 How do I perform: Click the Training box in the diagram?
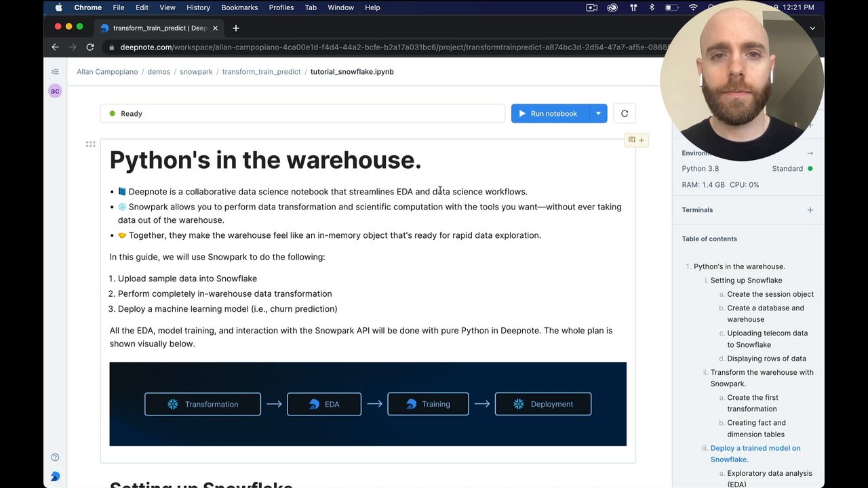click(428, 404)
